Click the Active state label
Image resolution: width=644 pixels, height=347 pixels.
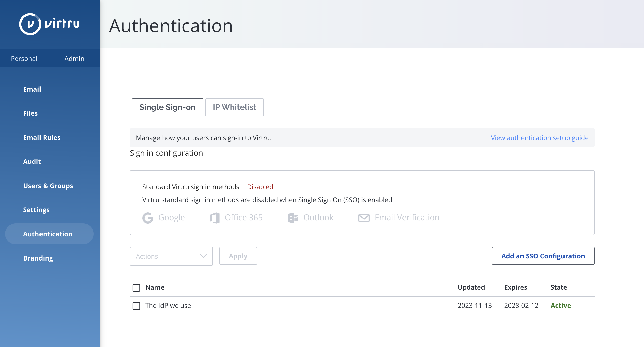tap(561, 305)
